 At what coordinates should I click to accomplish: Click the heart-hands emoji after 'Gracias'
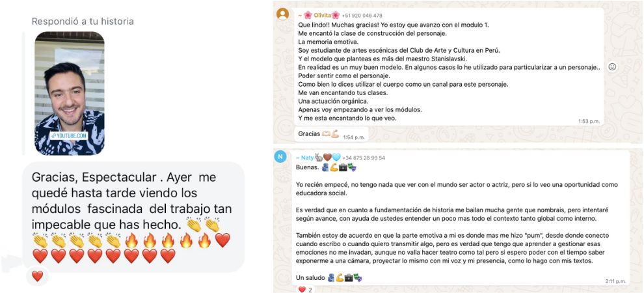(x=327, y=134)
